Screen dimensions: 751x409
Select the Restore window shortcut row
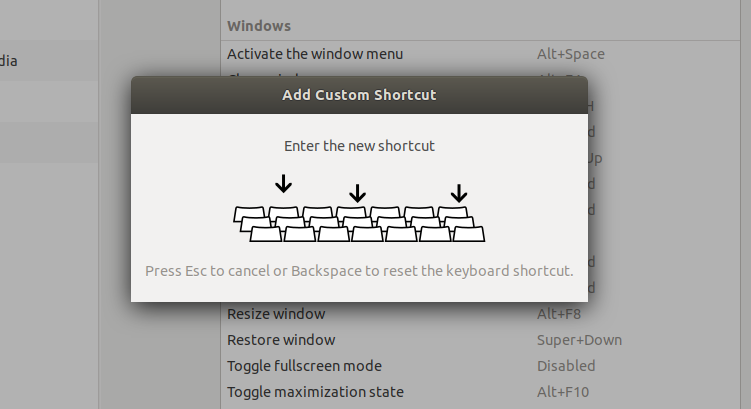pyautogui.click(x=481, y=340)
